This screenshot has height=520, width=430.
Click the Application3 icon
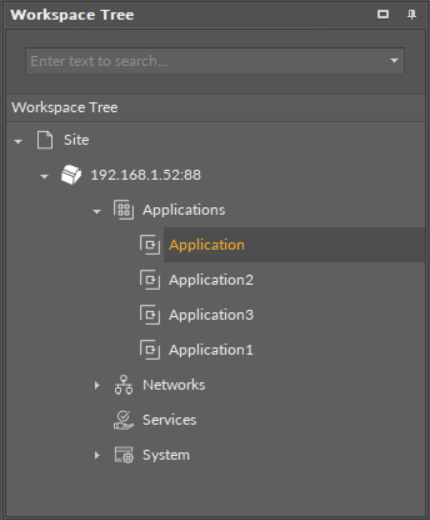point(150,315)
